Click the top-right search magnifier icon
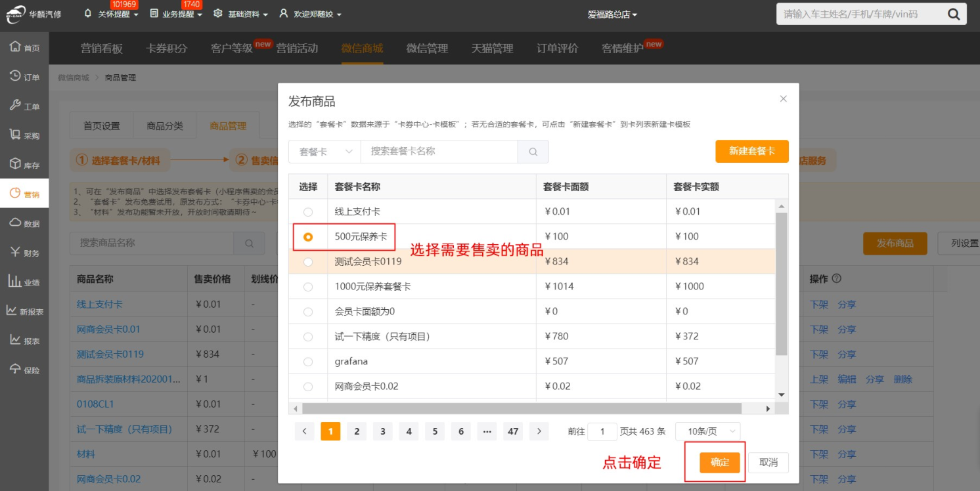 pyautogui.click(x=954, y=14)
